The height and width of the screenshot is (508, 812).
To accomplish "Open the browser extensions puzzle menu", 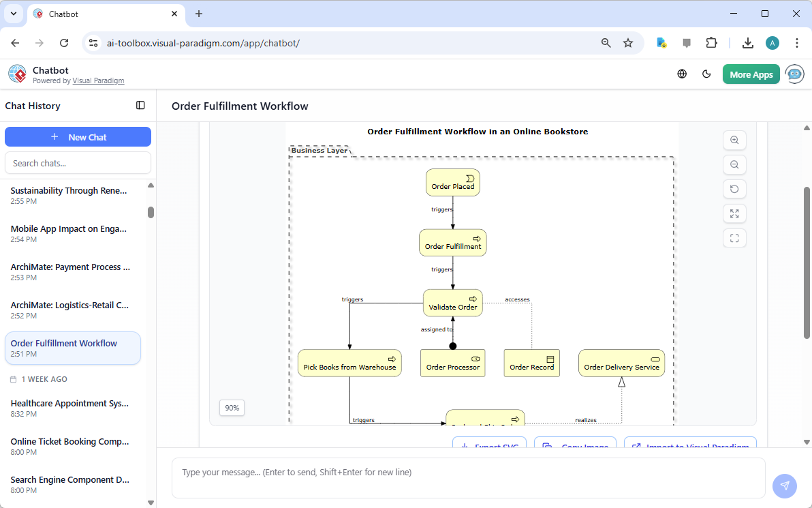I will [x=712, y=42].
